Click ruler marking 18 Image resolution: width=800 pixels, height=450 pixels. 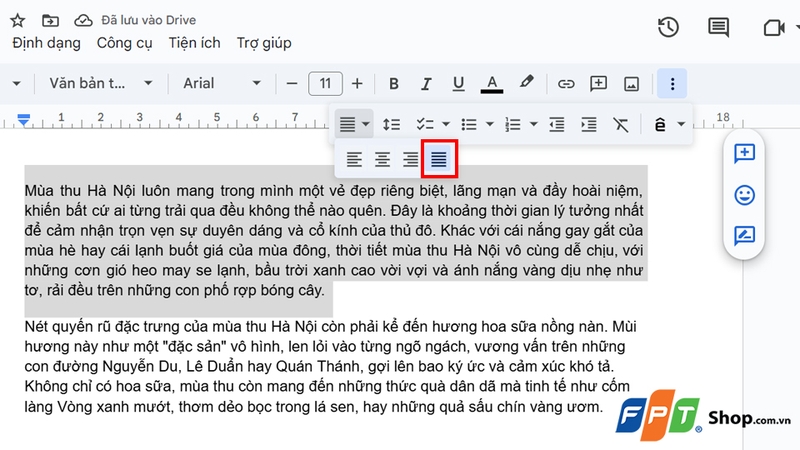click(x=722, y=117)
